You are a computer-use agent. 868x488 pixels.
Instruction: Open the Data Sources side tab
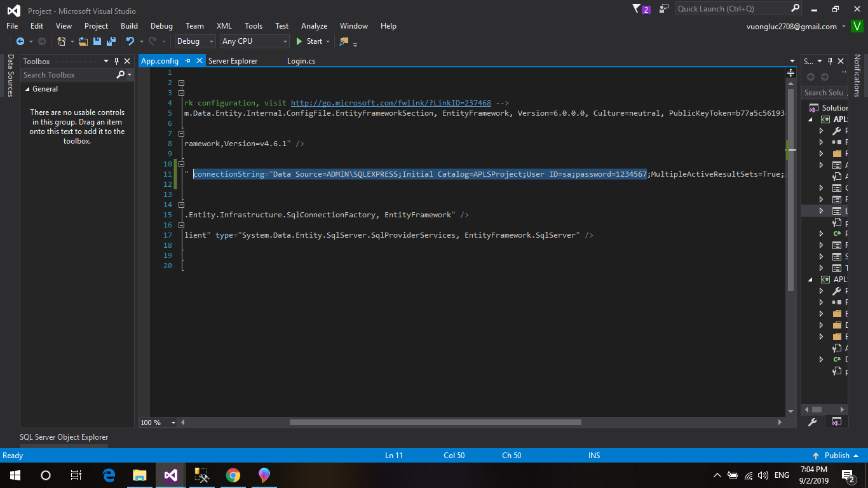point(10,76)
